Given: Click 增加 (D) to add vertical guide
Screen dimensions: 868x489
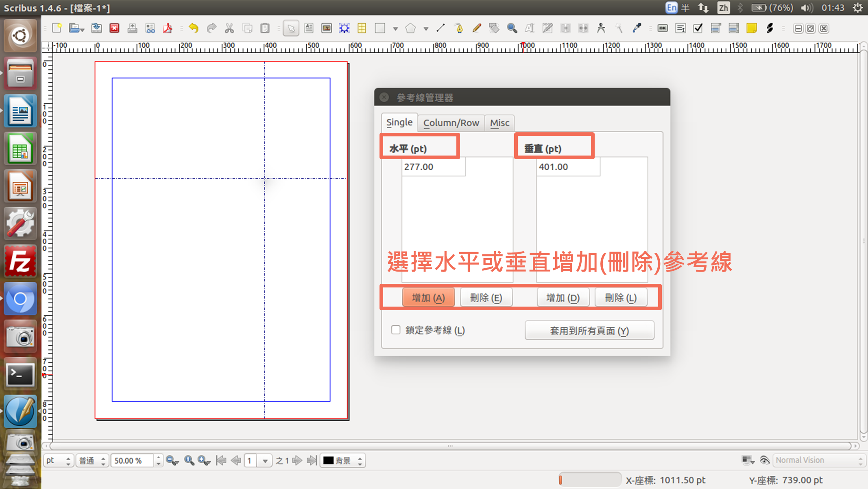Looking at the screenshot, I should pyautogui.click(x=563, y=298).
